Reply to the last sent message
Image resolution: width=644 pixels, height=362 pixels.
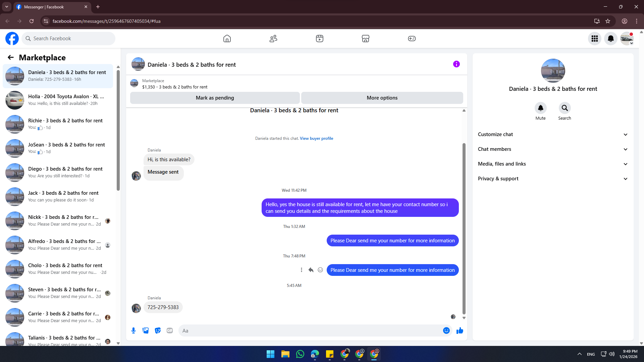(311, 270)
